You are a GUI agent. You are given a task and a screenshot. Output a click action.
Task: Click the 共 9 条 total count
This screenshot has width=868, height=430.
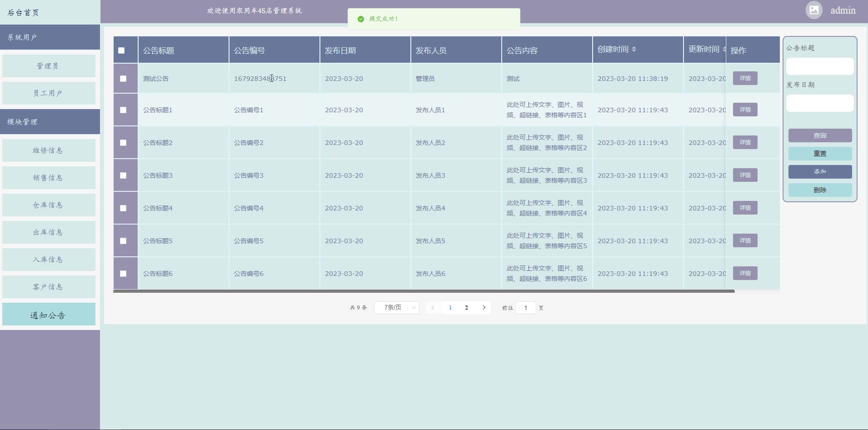click(x=358, y=308)
